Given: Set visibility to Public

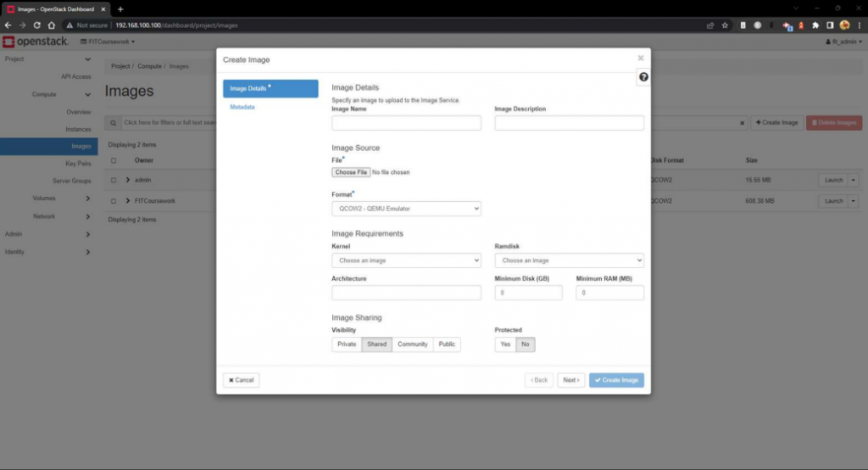Looking at the screenshot, I should click(447, 344).
